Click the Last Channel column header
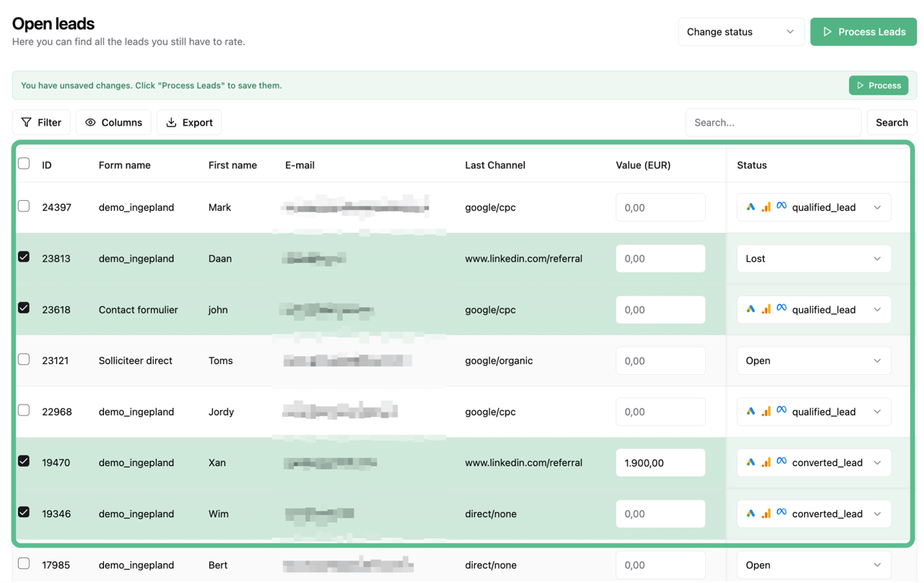The image size is (924, 583). point(495,165)
